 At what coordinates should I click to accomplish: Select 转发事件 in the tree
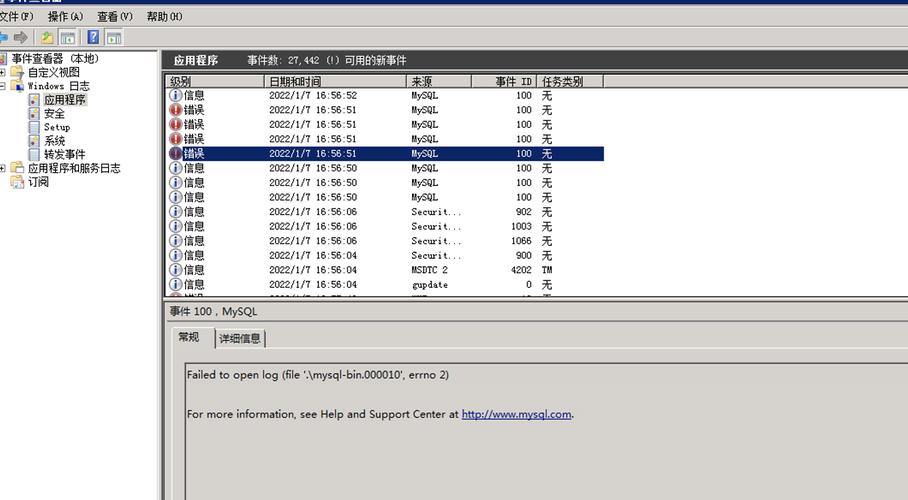point(64,154)
